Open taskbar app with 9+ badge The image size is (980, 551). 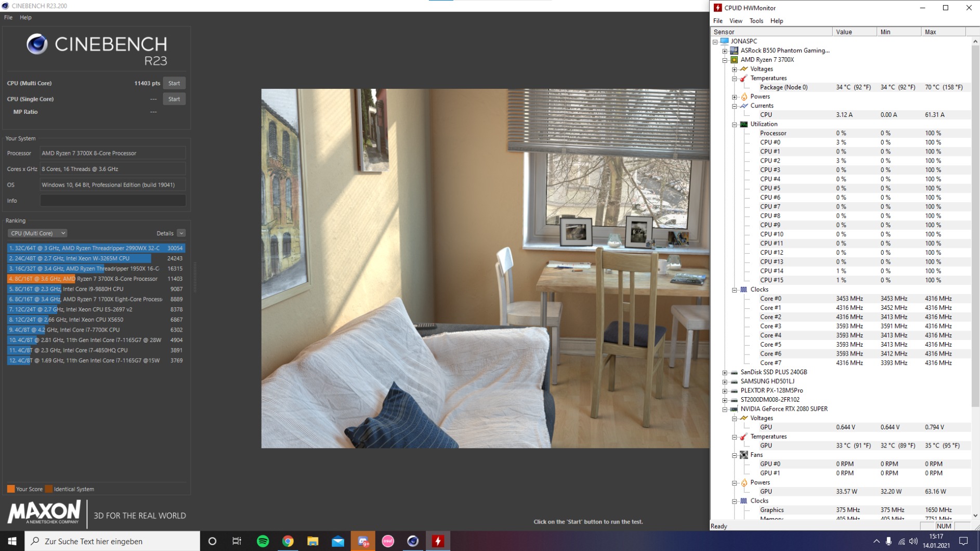point(363,541)
